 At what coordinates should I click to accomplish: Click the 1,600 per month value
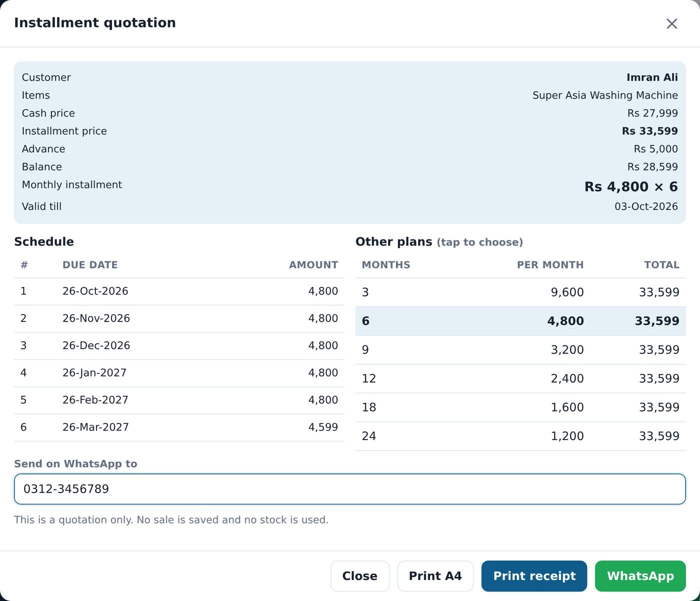pyautogui.click(x=567, y=407)
